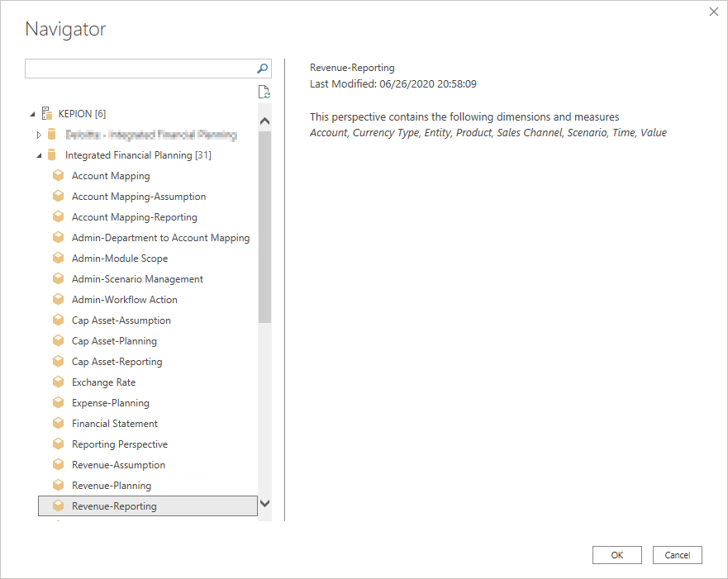This screenshot has width=728, height=579.
Task: Click the search magnifying glass icon
Action: (262, 68)
